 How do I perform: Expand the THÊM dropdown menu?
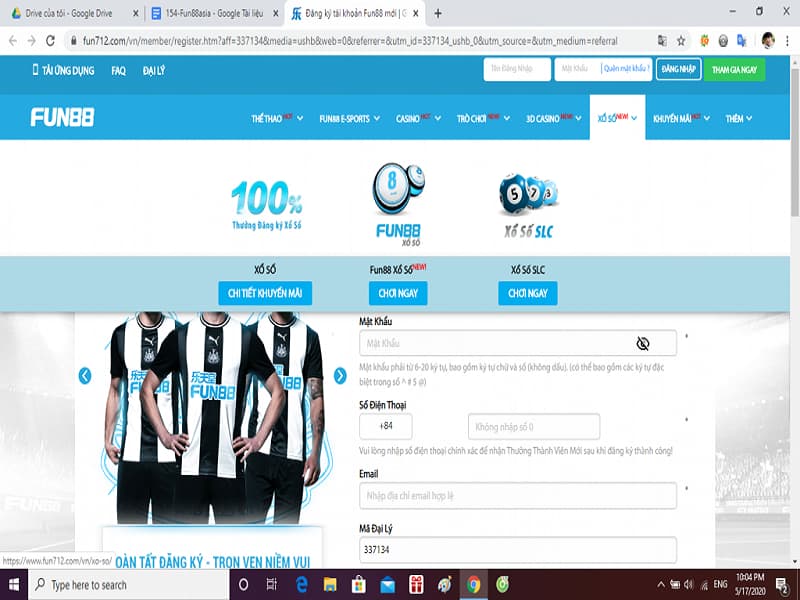pyautogui.click(x=739, y=118)
